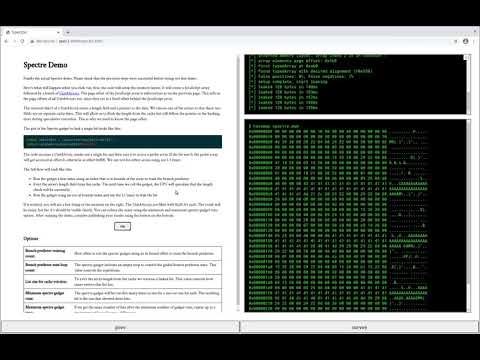Click the log console vertical scrollbar
480x360 pixels.
[x=469, y=84]
